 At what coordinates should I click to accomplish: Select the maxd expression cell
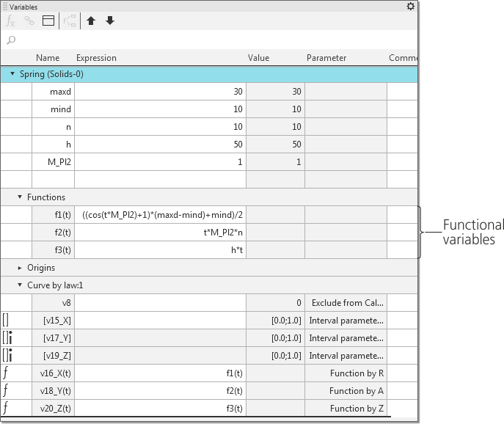160,92
